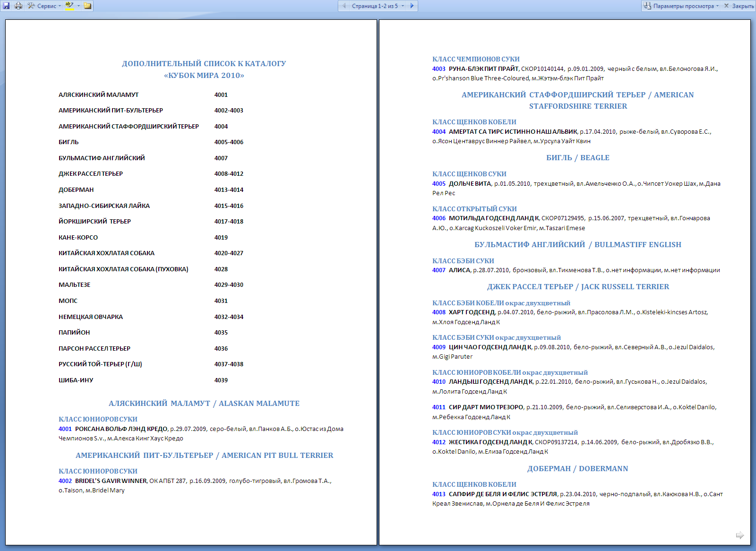This screenshot has width=756, height=551.
Task: Click Закрыть to exit reading view
Action: coord(739,6)
